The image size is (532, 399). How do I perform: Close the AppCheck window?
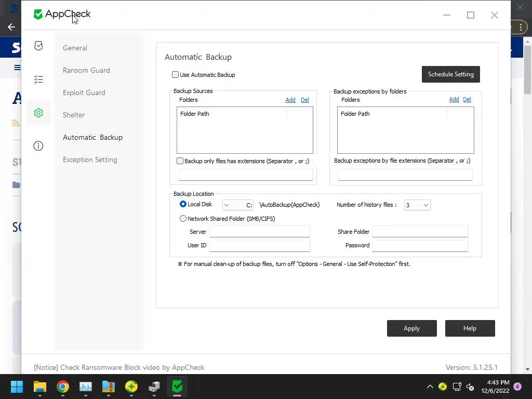click(x=495, y=15)
